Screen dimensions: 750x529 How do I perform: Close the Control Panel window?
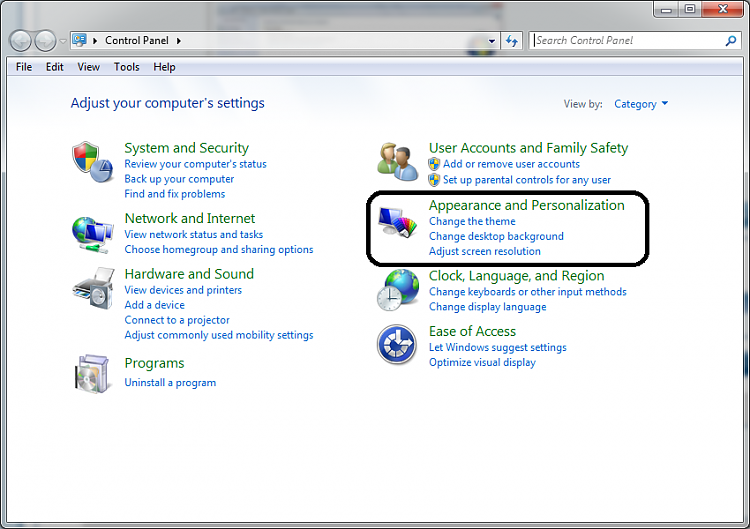pyautogui.click(x=722, y=9)
